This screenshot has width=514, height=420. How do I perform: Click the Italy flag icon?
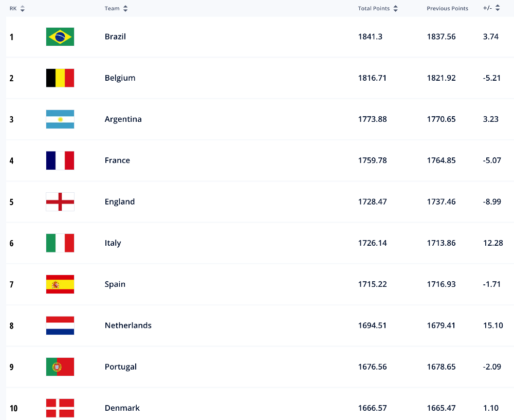pyautogui.click(x=60, y=243)
